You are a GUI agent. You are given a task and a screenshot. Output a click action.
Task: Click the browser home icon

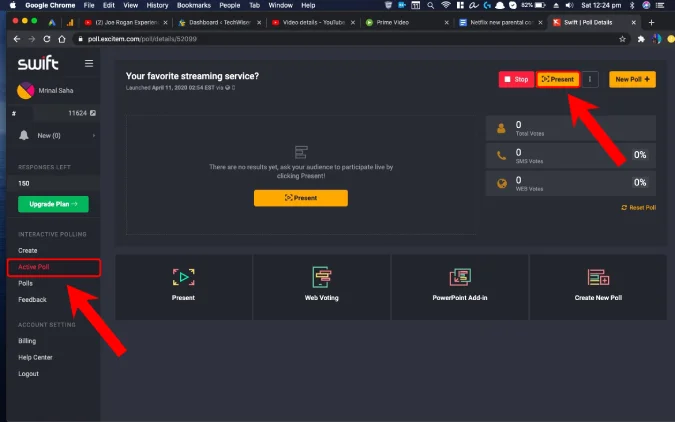[62, 39]
